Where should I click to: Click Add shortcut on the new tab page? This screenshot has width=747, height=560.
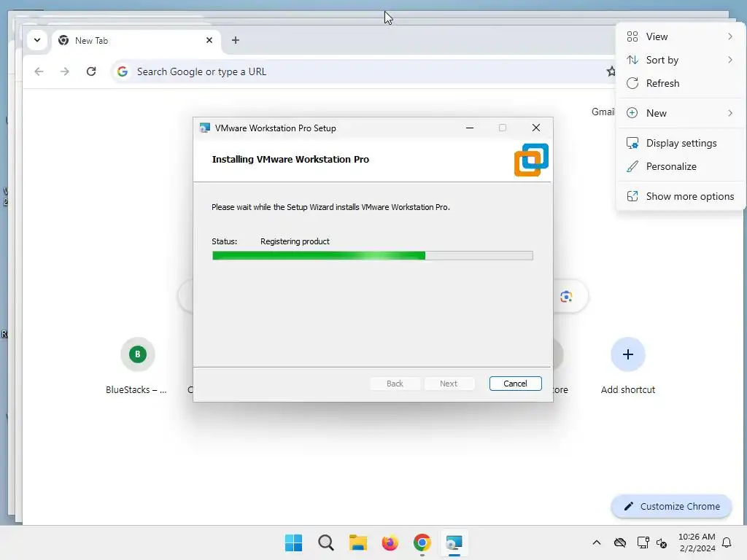point(628,366)
